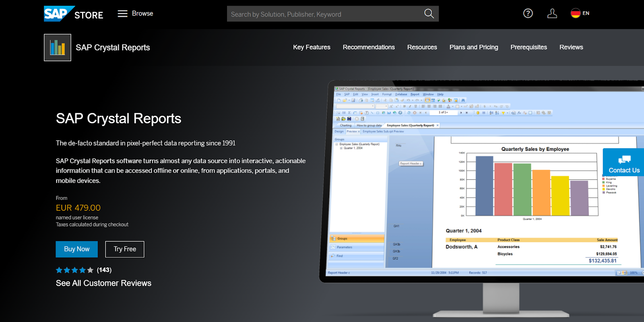Go to the Resources section

point(422,47)
